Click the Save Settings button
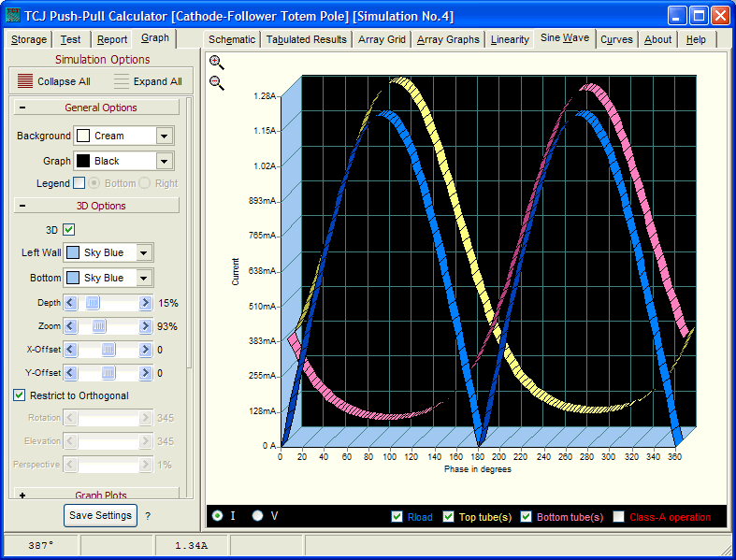 click(100, 515)
